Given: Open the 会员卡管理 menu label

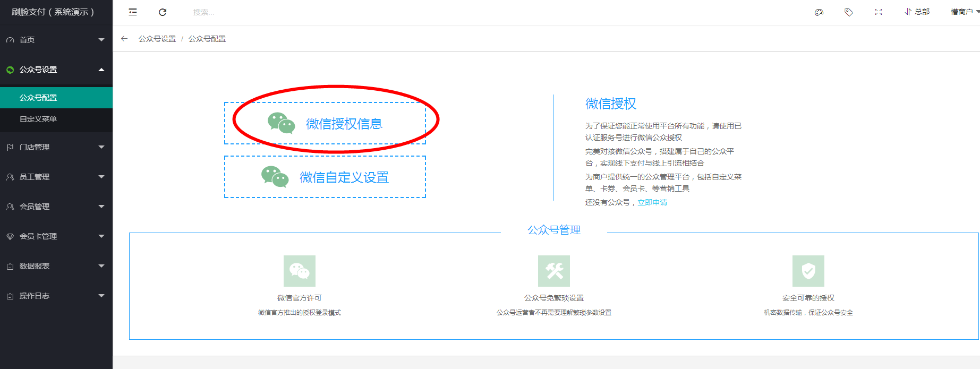Looking at the screenshot, I should click(x=38, y=236).
